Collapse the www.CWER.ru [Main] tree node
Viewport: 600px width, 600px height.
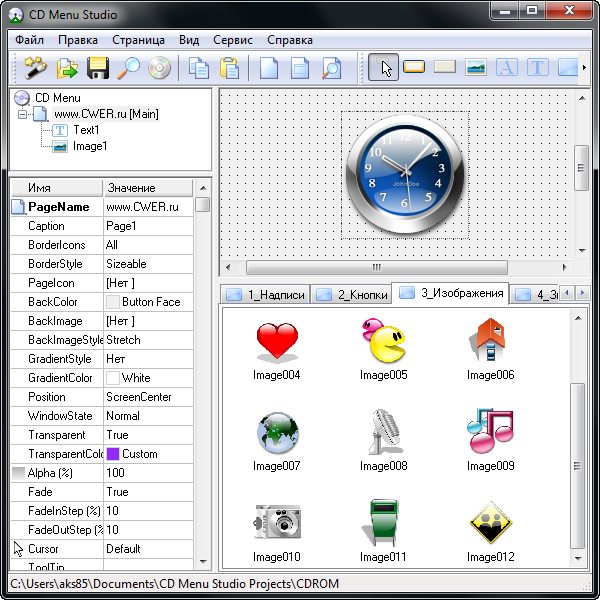point(23,114)
